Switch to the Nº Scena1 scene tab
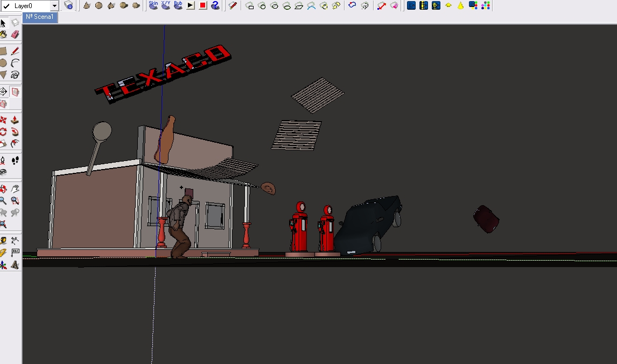 [x=40, y=17]
